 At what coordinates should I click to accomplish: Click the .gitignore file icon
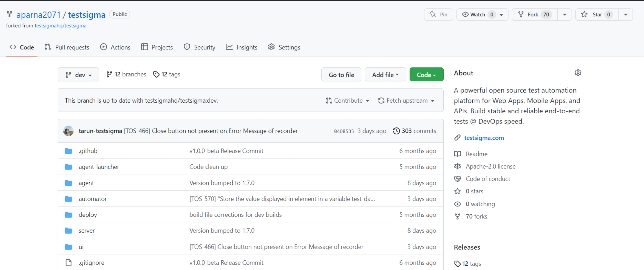[x=68, y=262]
